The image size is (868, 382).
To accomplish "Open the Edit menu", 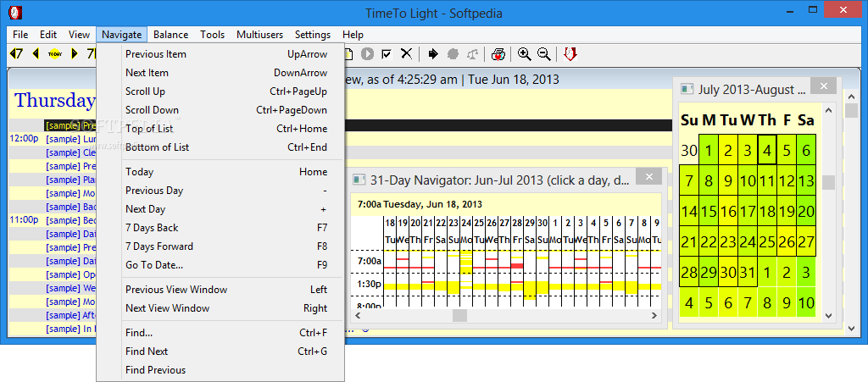I will pyautogui.click(x=48, y=34).
